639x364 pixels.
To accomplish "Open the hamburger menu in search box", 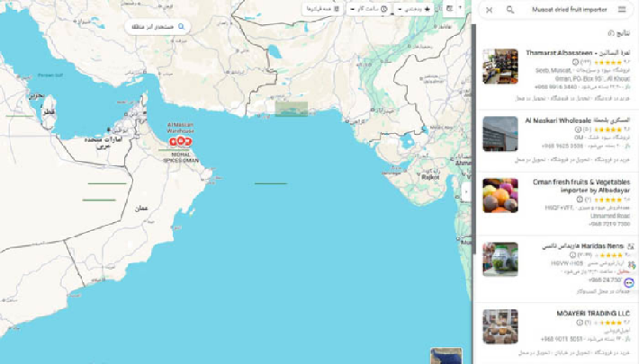I will point(622,9).
